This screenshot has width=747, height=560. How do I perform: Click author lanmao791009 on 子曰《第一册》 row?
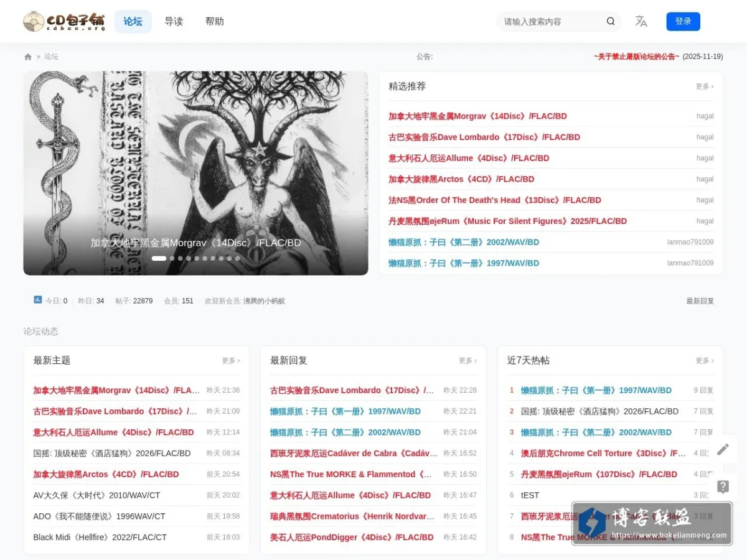click(x=690, y=263)
